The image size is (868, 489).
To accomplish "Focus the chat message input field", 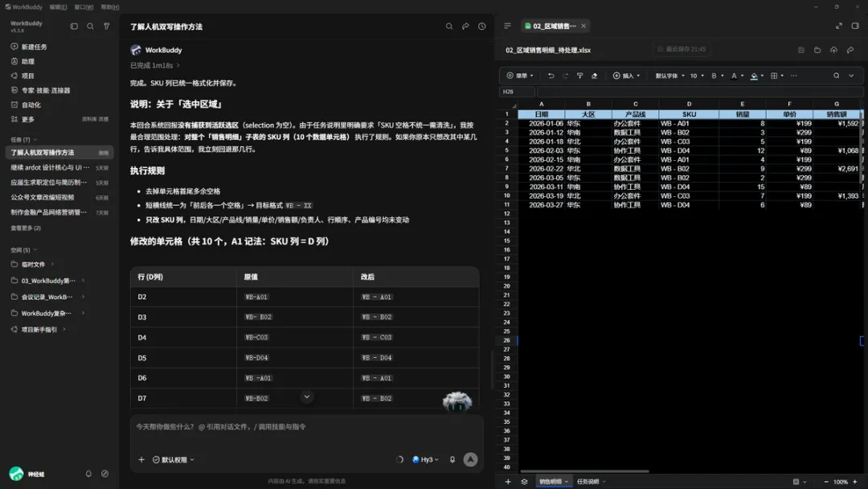I will point(307,426).
